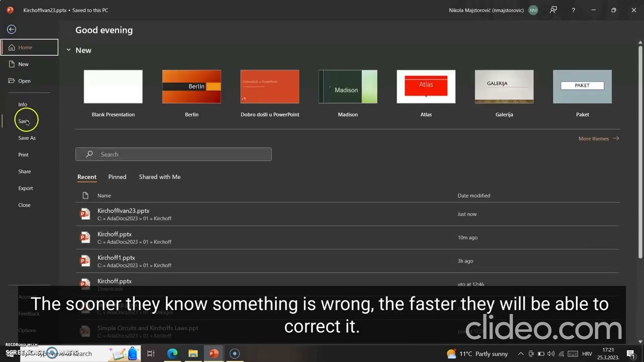
Task: Open Task View on the taskbar
Action: pyautogui.click(x=150, y=353)
